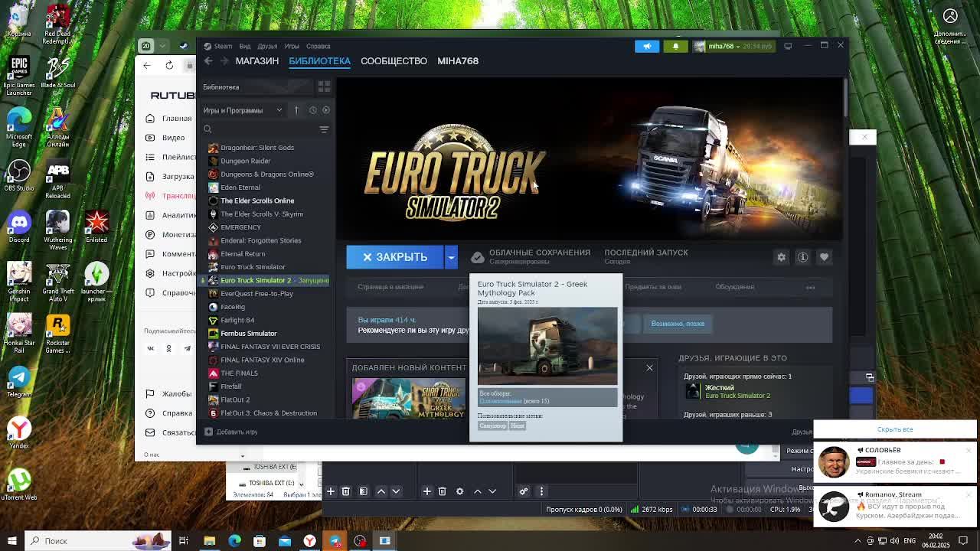
Task: Open the Игры menu
Action: [x=292, y=46]
